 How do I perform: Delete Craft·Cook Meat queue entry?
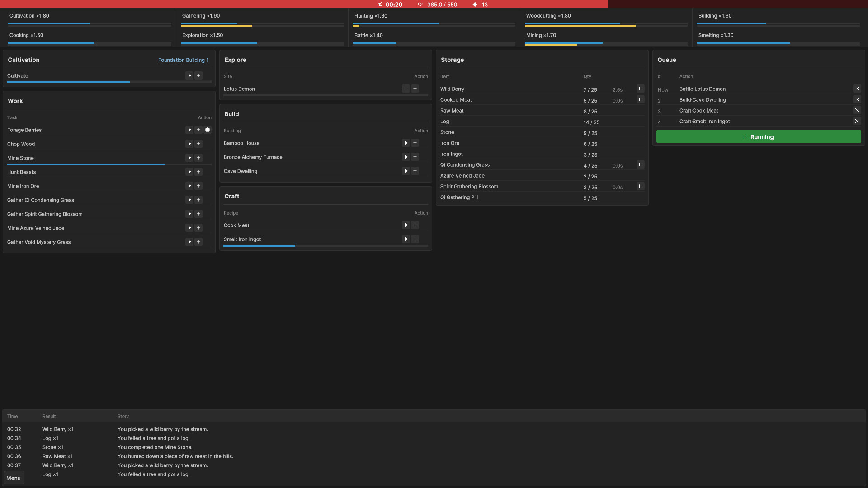857,110
